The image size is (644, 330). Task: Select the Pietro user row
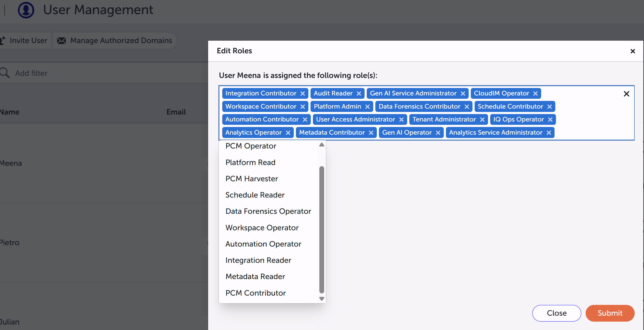(x=104, y=242)
